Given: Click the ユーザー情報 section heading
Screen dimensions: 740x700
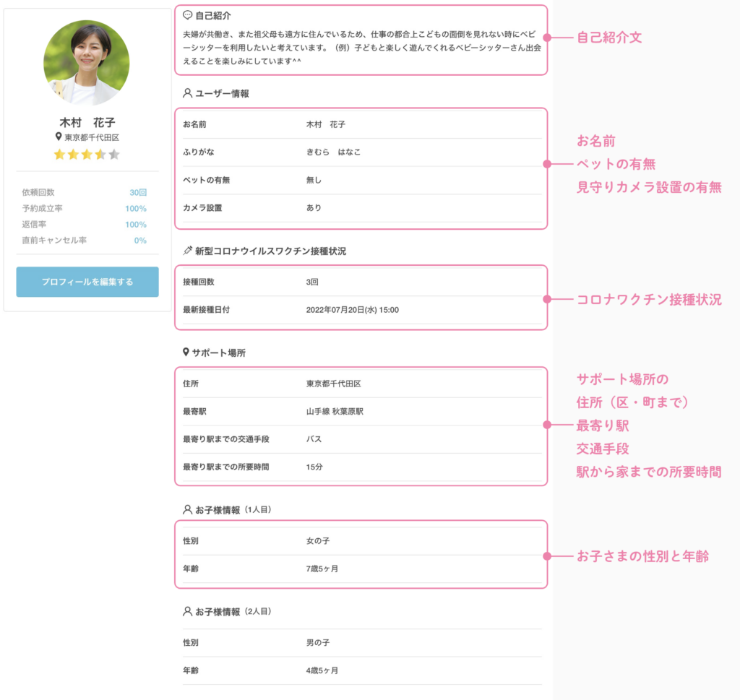Looking at the screenshot, I should (x=223, y=93).
